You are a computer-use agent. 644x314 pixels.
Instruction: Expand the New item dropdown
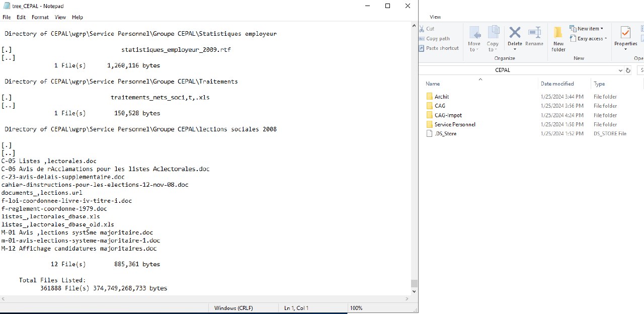point(587,29)
